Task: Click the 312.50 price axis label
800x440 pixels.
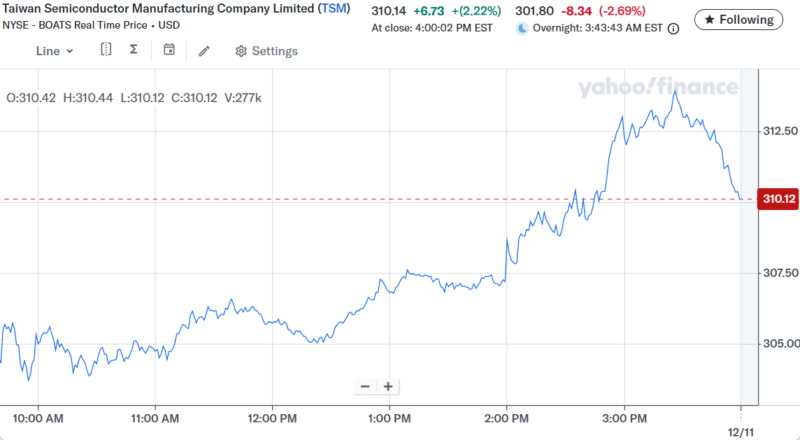Action: pyautogui.click(x=779, y=131)
